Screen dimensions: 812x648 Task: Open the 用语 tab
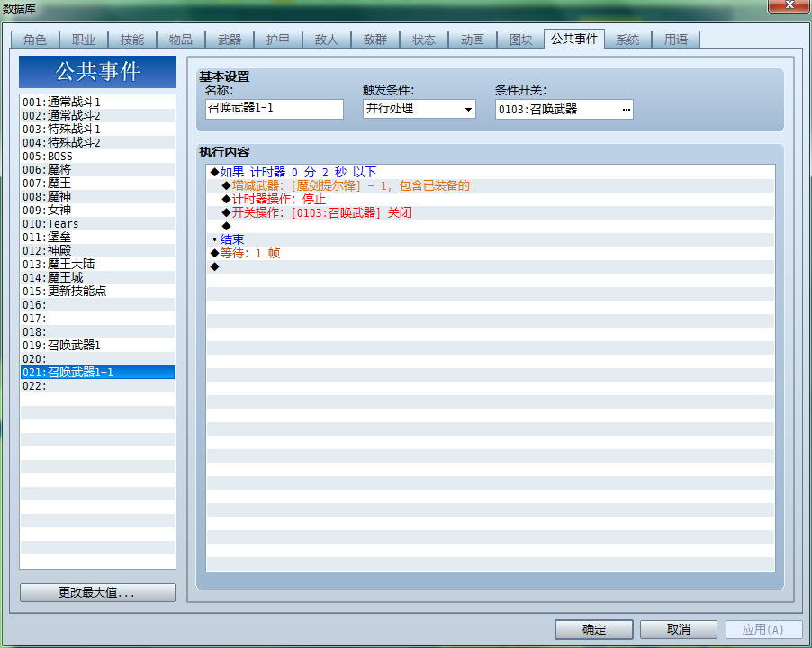[676, 40]
